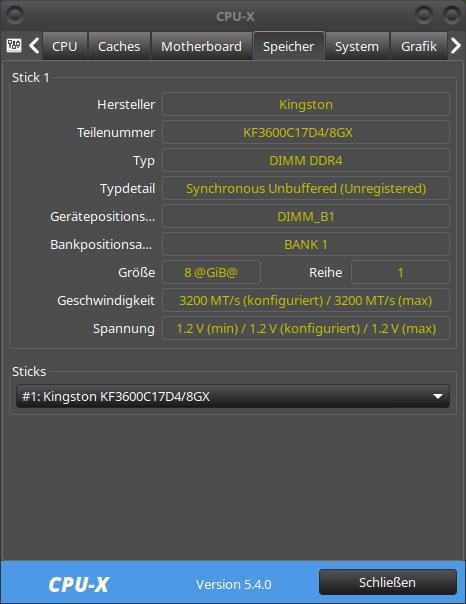
Task: Click the Stick 1 group heading
Action: click(x=30, y=77)
